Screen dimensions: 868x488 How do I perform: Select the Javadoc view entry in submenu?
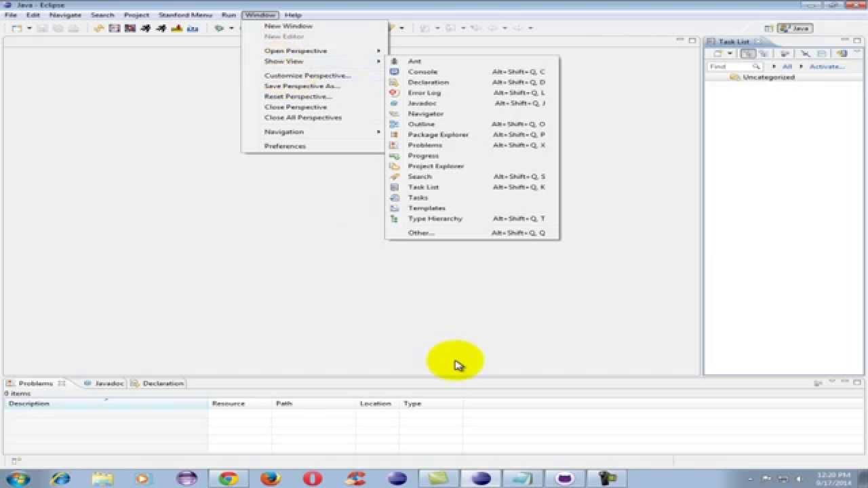(471, 103)
